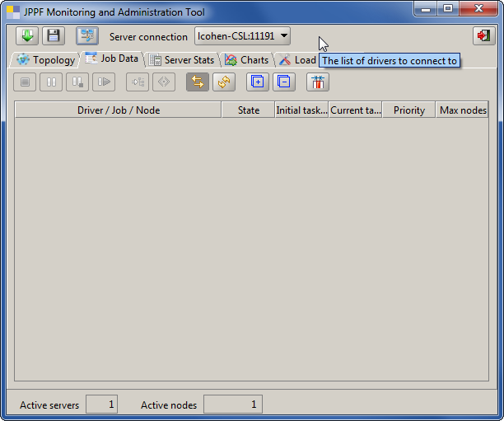Image resolution: width=504 pixels, height=421 pixels.
Task: Click the Max nodes column header
Action: click(463, 110)
